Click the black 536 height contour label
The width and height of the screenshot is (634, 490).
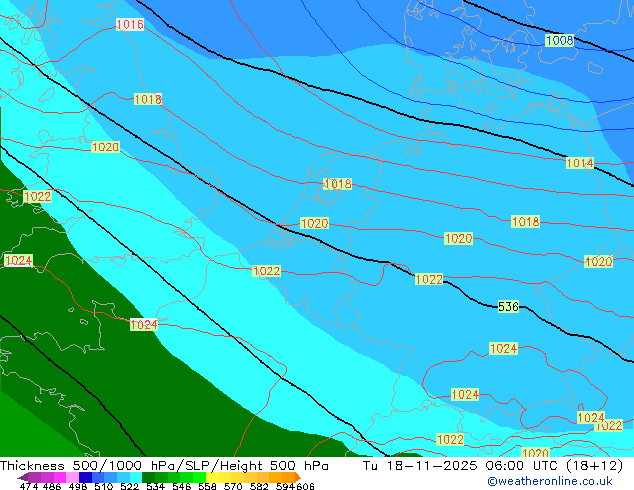pos(508,307)
